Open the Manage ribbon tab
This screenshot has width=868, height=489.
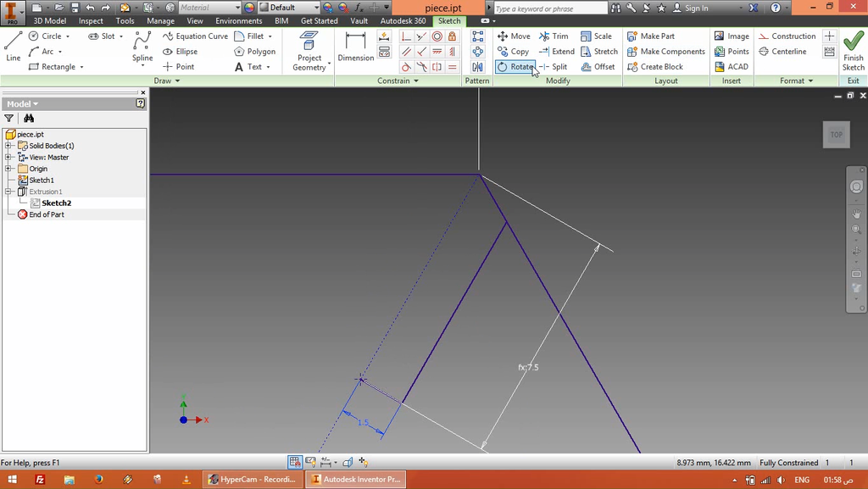(x=160, y=20)
